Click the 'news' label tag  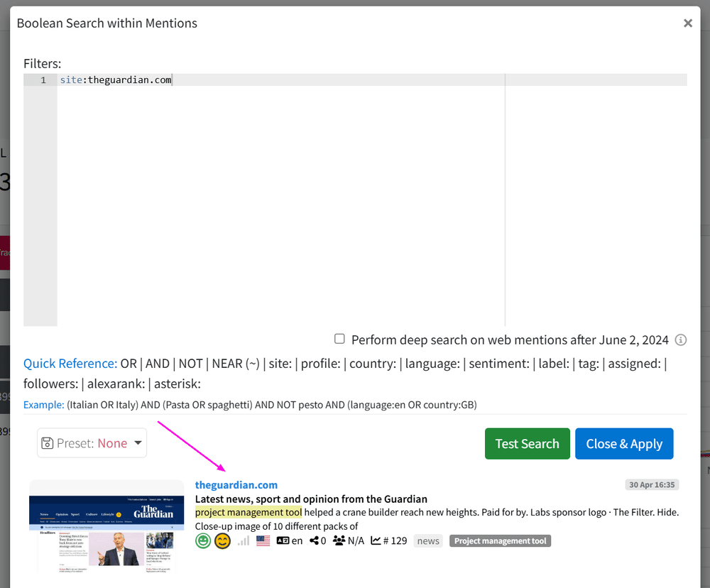tap(428, 541)
